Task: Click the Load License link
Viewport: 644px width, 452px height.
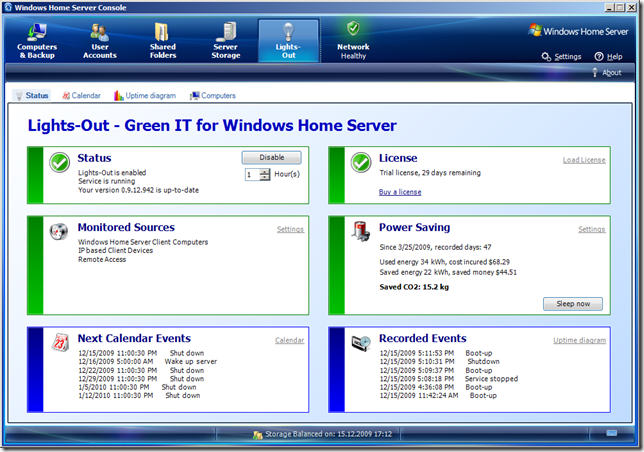Action: pos(584,160)
